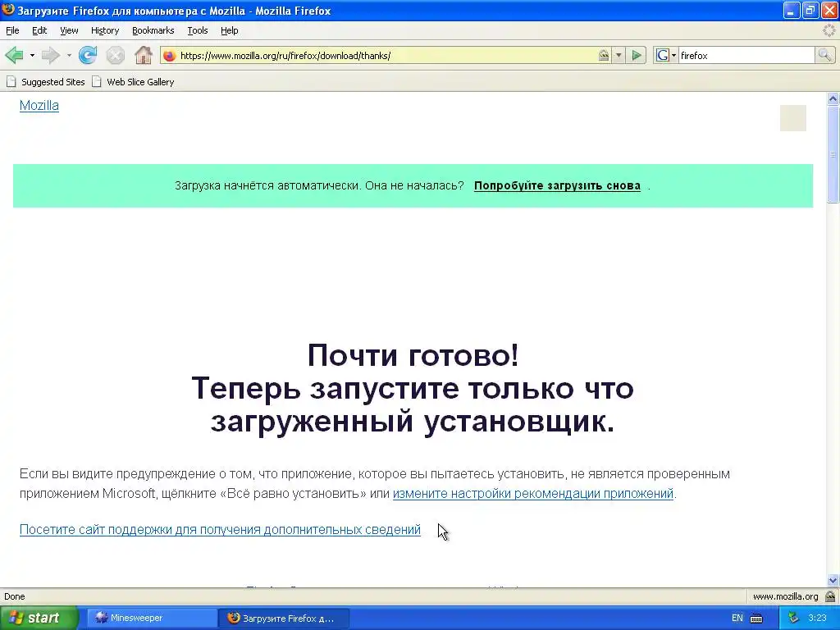The height and width of the screenshot is (630, 840).
Task: Click the 'Почти готово!' heading
Action: 413,355
